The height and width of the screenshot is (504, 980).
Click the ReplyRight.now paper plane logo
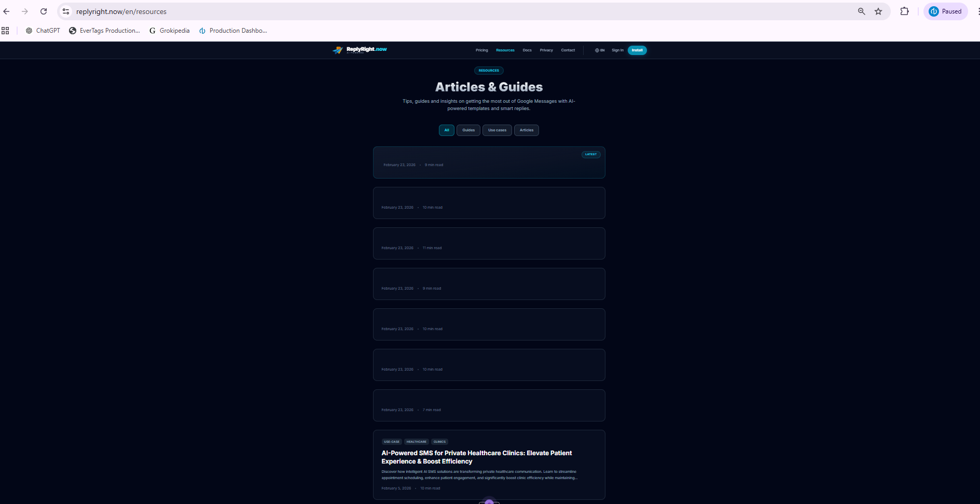pyautogui.click(x=338, y=50)
